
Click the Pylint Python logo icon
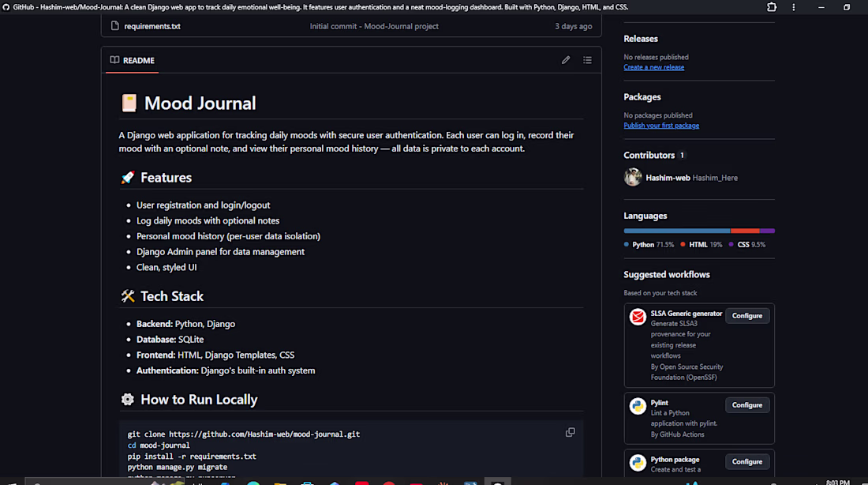638,406
